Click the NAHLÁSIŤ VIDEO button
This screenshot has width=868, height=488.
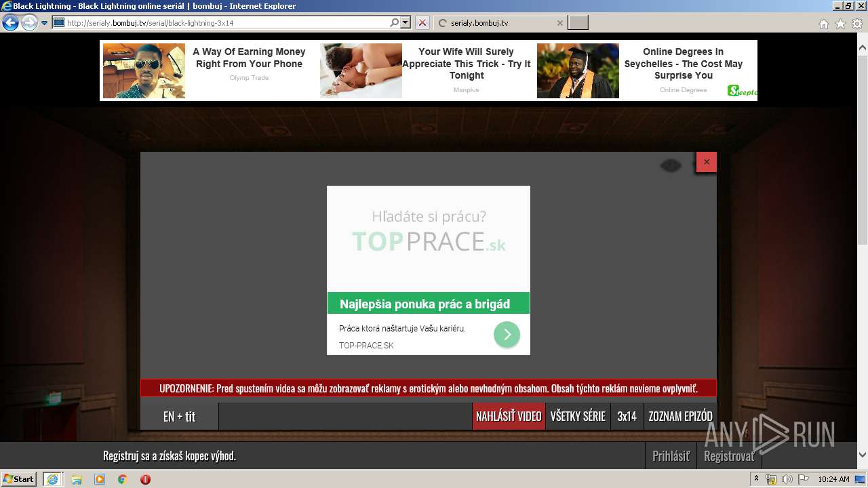point(509,416)
